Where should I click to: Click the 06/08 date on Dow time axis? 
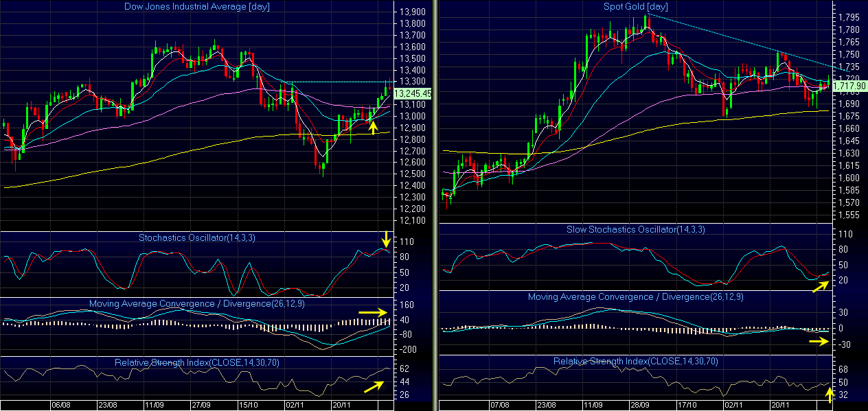60,406
